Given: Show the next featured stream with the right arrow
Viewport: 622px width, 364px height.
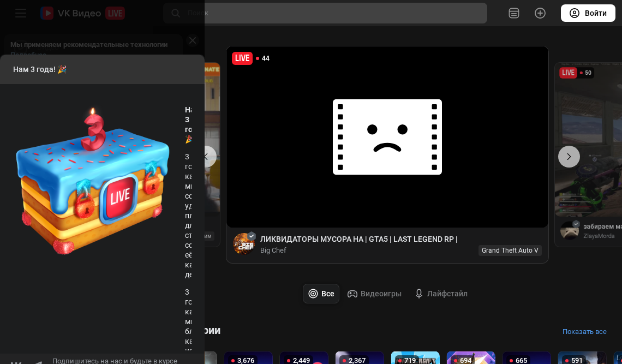Looking at the screenshot, I should [569, 157].
